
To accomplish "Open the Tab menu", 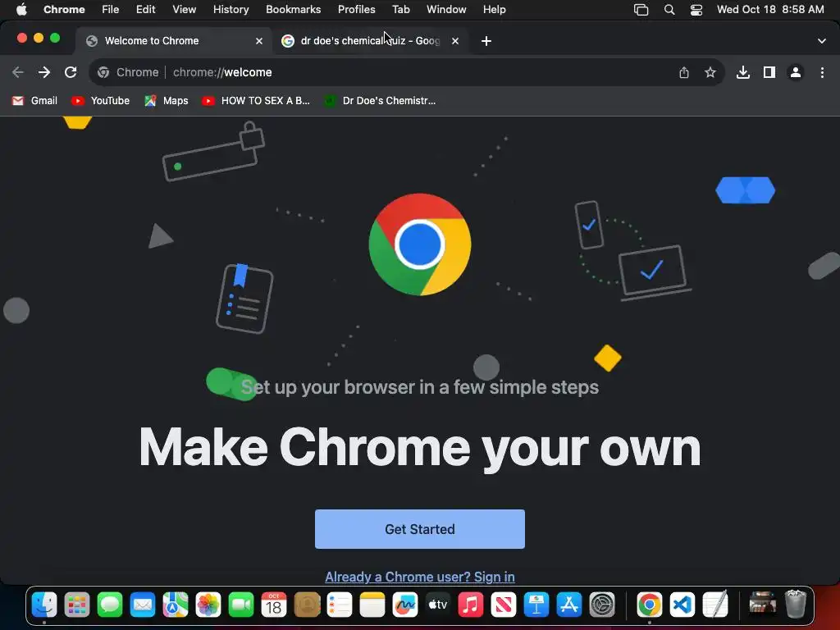I will (400, 10).
